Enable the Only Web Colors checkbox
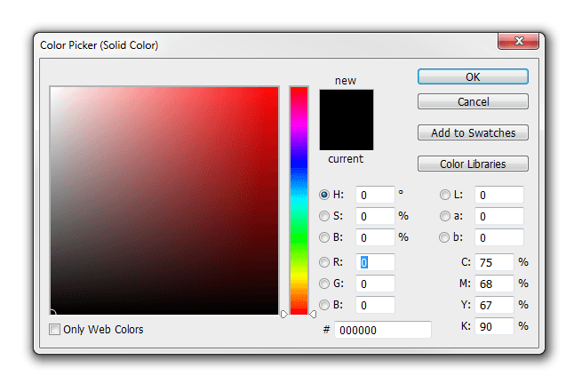This screenshot has height=392, width=582. pyautogui.click(x=54, y=329)
